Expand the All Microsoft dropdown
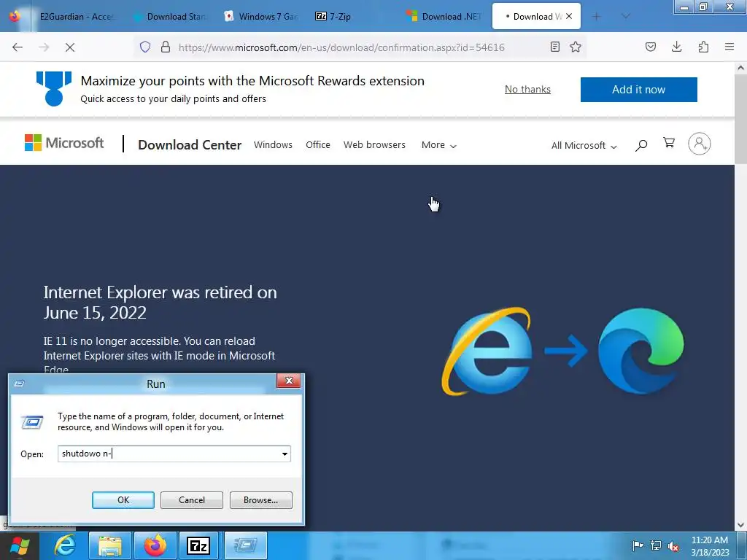The image size is (747, 560). point(584,145)
